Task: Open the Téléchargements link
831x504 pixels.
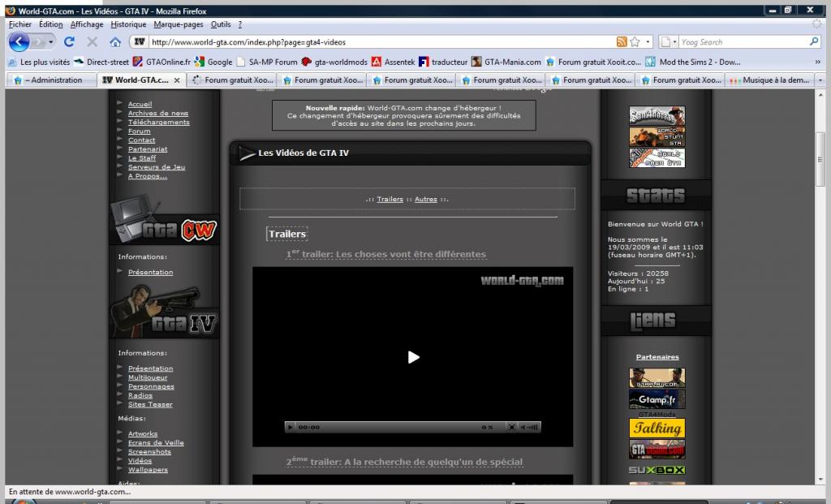Action: (158, 123)
